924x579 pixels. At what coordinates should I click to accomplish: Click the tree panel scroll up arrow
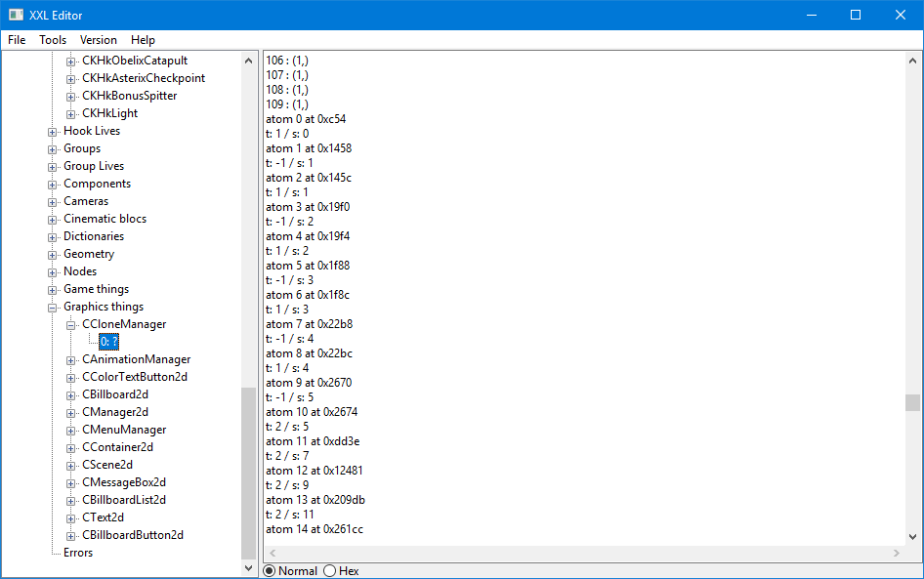[249, 61]
